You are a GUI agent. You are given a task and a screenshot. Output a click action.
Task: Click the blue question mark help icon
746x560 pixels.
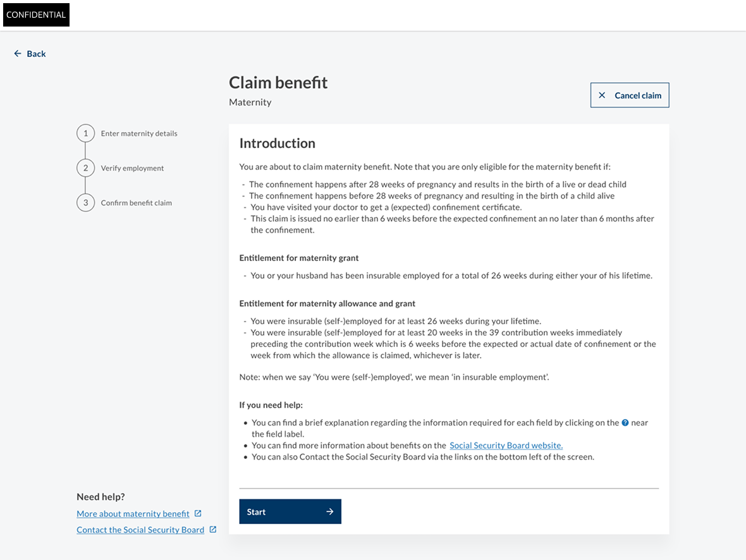(x=625, y=422)
